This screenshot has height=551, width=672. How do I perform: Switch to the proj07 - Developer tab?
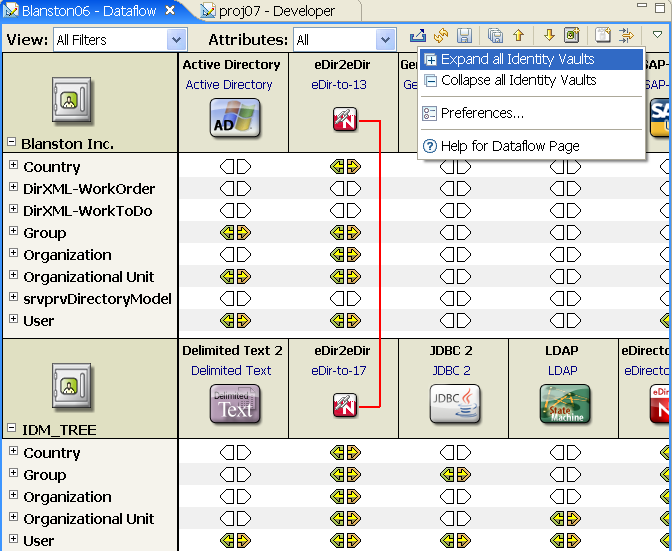click(277, 11)
